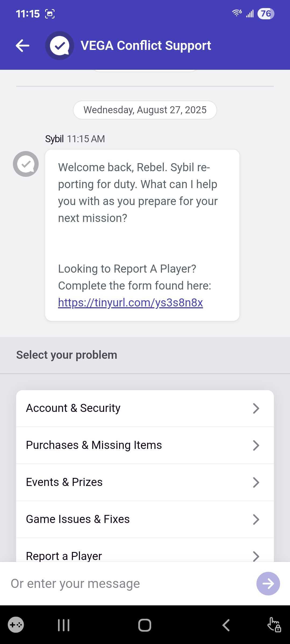Tap the "Or enter your message" field

(x=129, y=584)
